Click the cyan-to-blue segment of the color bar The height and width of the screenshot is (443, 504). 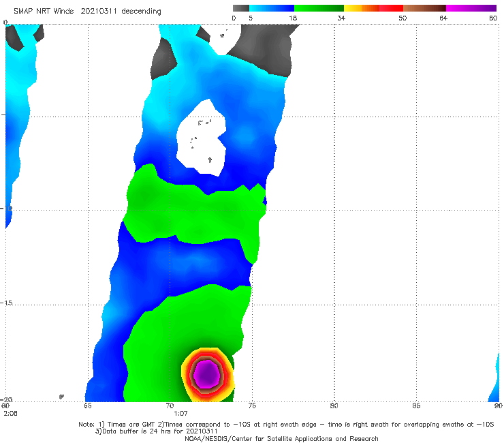coord(272,8)
